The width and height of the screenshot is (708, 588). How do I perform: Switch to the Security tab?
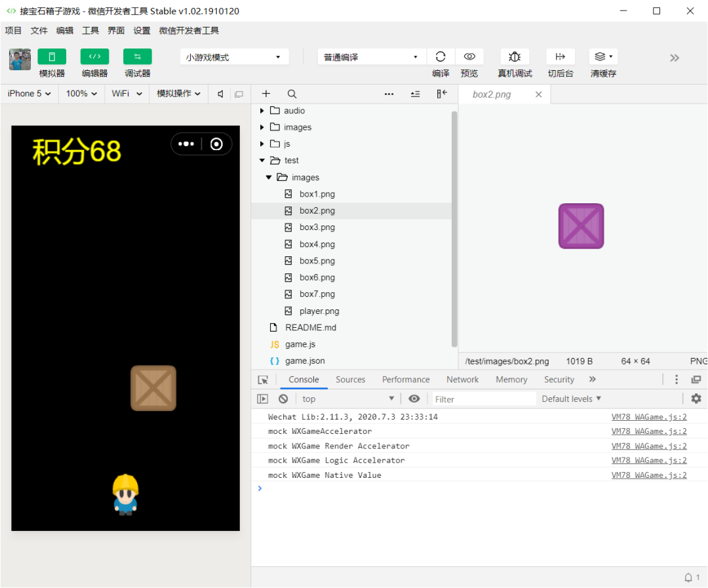tap(559, 380)
